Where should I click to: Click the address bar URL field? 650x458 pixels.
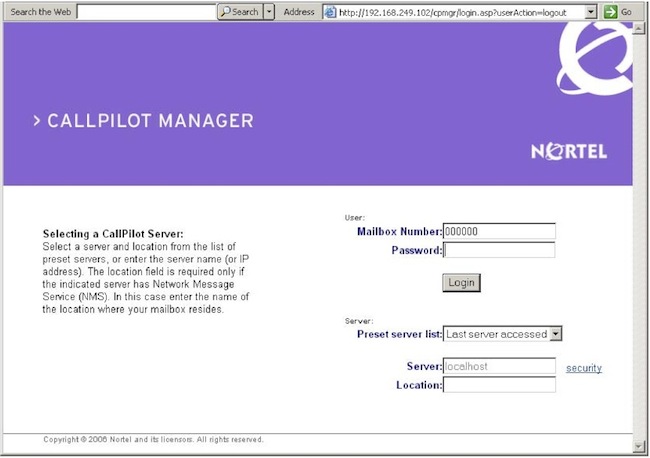[x=461, y=12]
